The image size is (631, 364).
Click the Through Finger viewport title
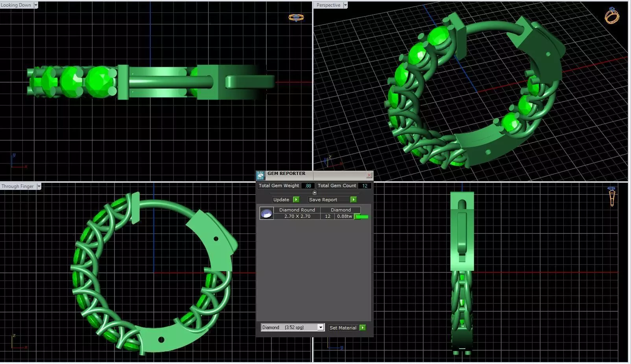coord(18,186)
